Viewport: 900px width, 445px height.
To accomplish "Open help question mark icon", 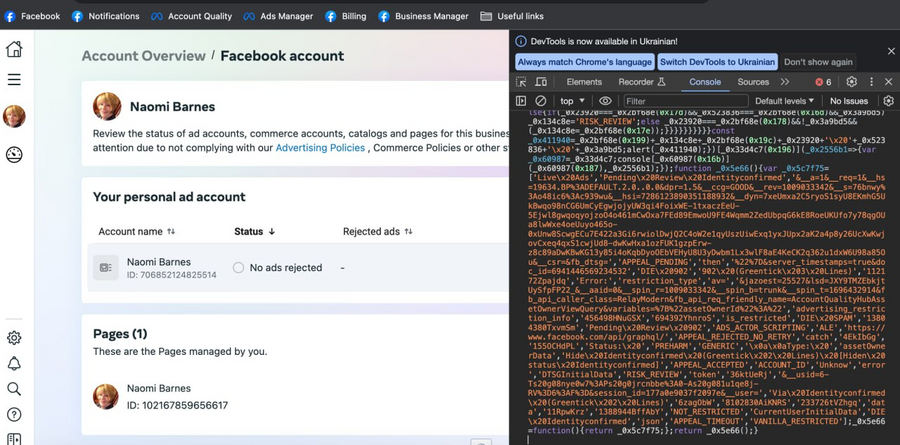I will pos(14,414).
